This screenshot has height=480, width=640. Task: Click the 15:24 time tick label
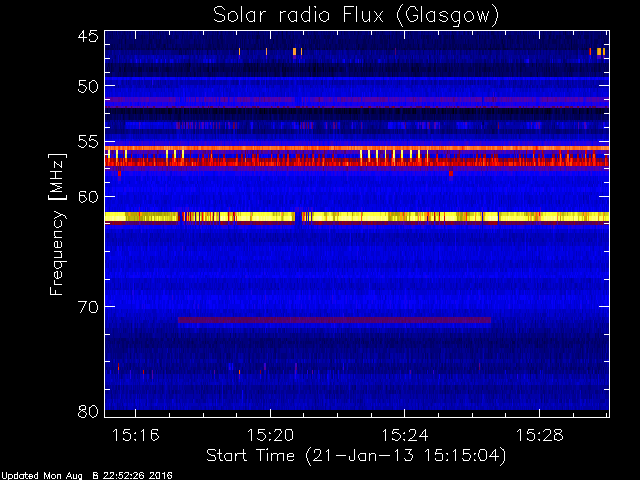[405, 435]
